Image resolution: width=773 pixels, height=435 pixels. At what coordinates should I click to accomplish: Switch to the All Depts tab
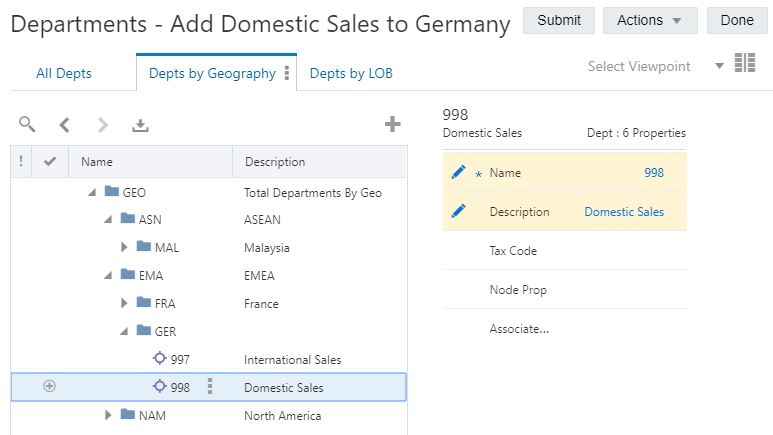[64, 73]
